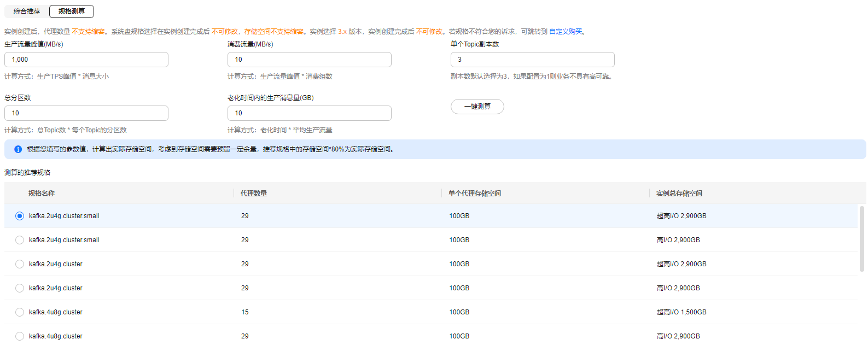
Task: Click the 消费流量 input field
Action: (x=310, y=60)
